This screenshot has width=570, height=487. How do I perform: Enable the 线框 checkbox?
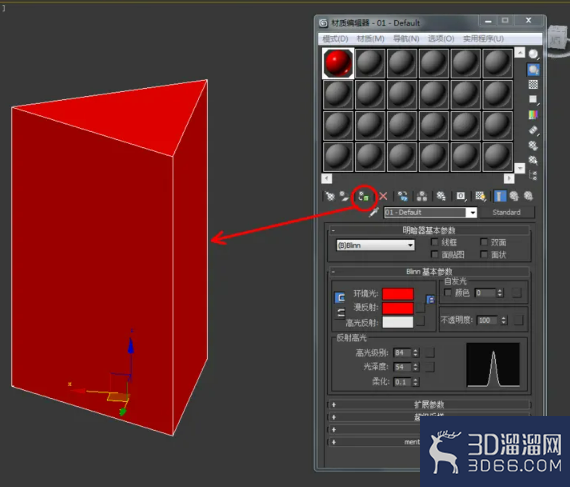[434, 242]
